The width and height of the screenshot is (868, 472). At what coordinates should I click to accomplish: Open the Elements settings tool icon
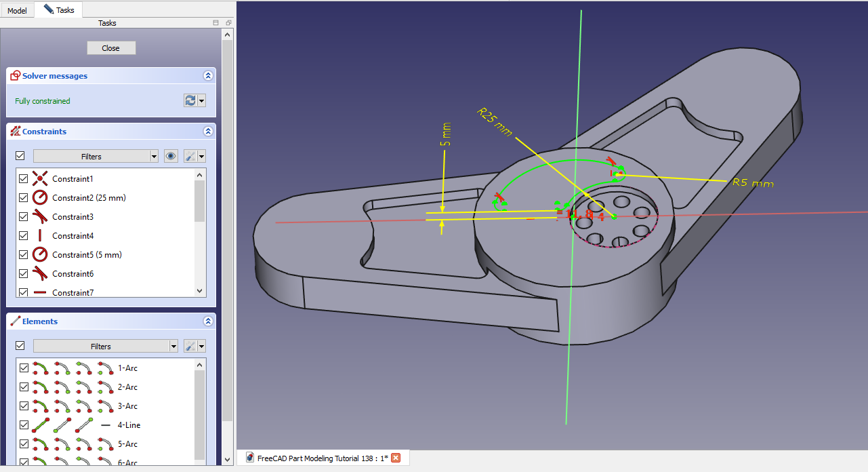pyautogui.click(x=191, y=346)
